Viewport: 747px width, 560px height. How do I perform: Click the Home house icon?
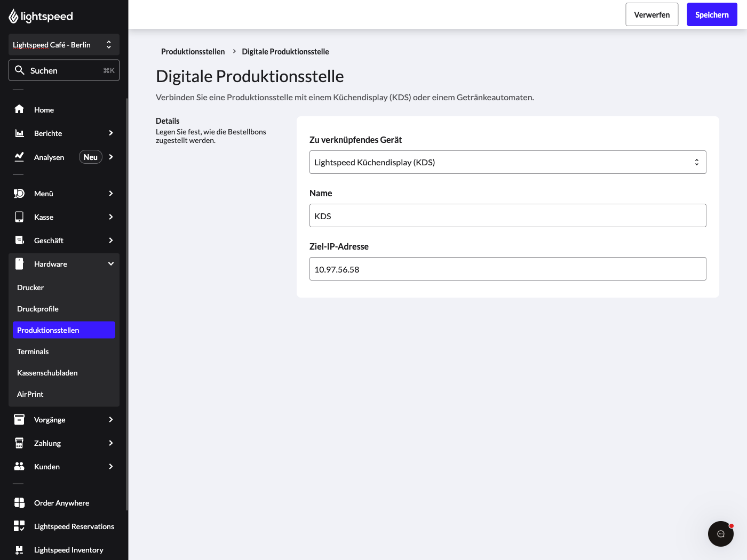pyautogui.click(x=19, y=109)
